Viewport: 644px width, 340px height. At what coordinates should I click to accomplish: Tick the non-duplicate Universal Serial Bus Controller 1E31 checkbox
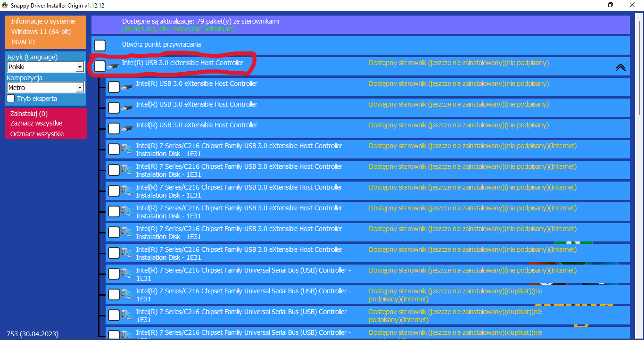coord(114,274)
